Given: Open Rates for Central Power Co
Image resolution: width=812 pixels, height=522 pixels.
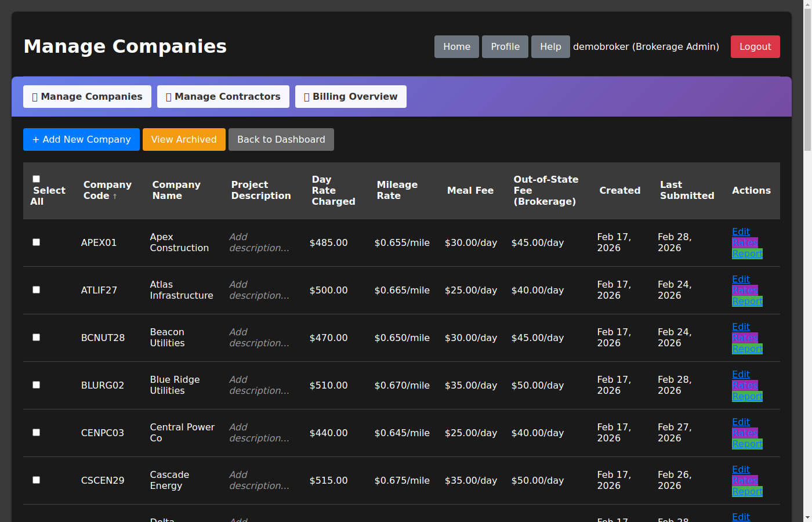Looking at the screenshot, I should 745,433.
